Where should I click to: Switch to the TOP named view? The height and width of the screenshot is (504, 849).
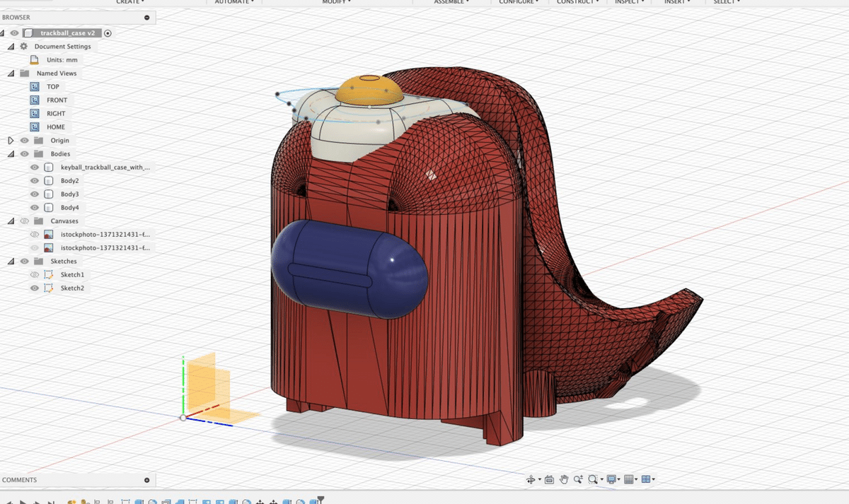point(53,87)
